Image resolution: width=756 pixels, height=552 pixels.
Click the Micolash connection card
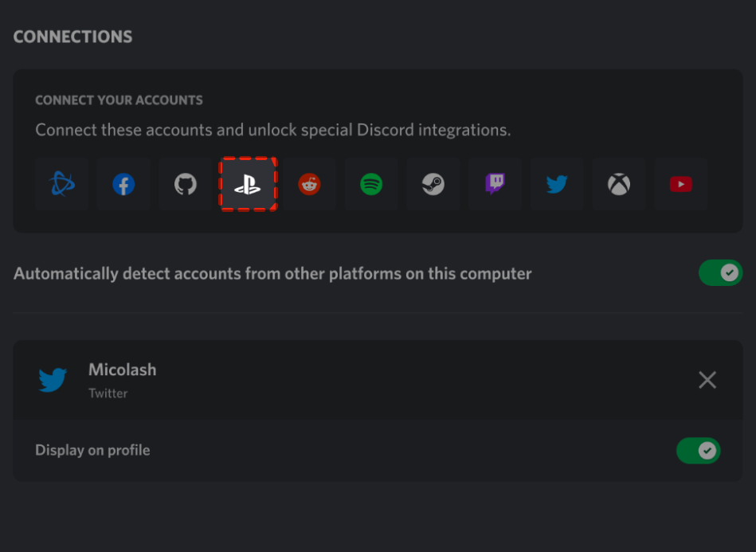pos(378,380)
